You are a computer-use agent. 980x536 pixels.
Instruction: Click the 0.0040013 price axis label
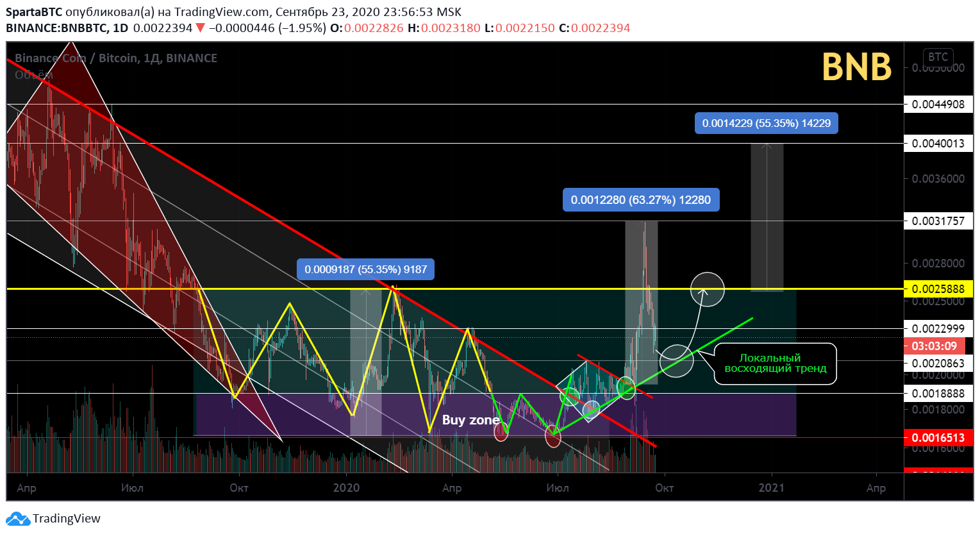(938, 143)
